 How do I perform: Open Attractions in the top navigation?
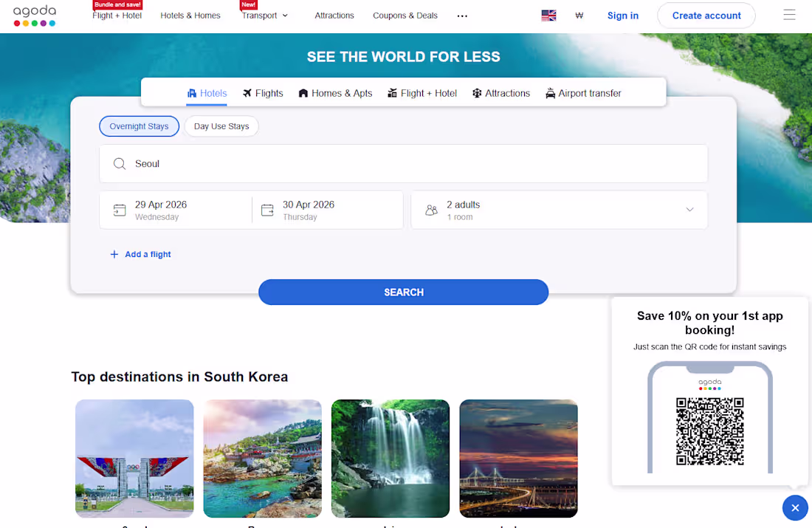tap(334, 16)
